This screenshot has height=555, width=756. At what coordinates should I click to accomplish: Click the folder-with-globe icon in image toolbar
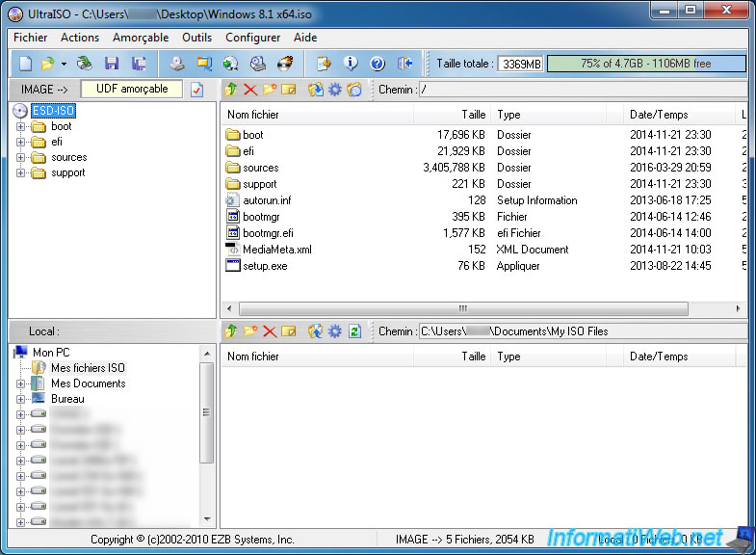coord(353,90)
